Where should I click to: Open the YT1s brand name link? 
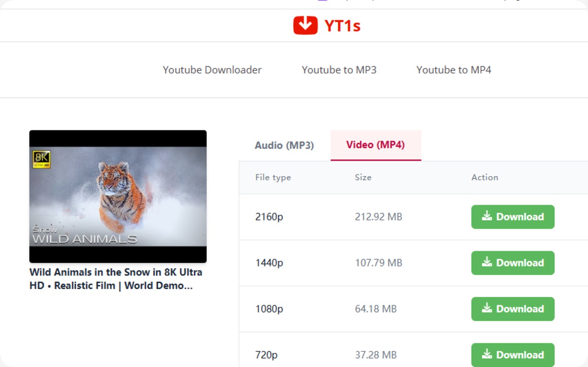342,26
